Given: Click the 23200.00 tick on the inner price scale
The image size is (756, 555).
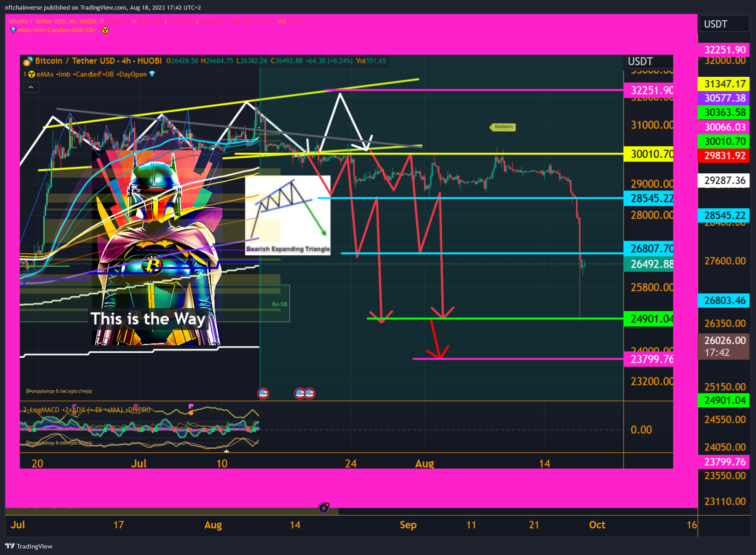Looking at the screenshot, I should (x=652, y=381).
